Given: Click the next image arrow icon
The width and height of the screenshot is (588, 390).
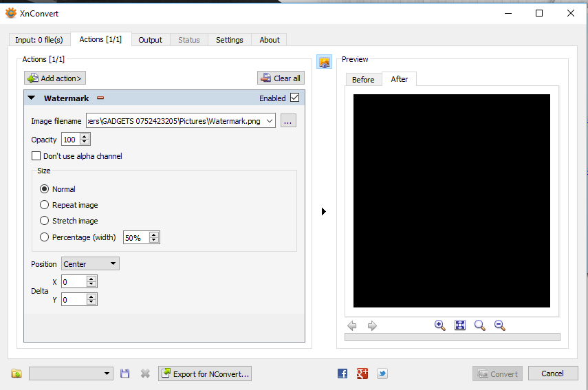Looking at the screenshot, I should click(372, 325).
